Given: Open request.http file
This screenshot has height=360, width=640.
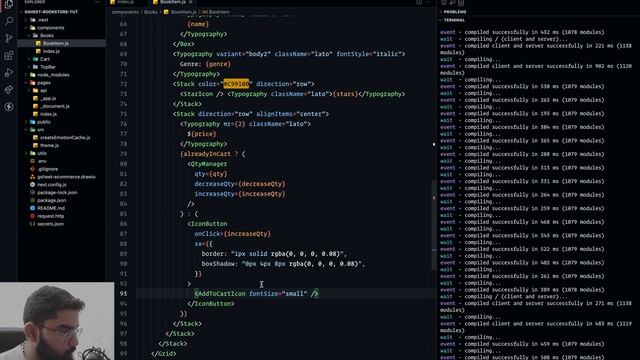Looking at the screenshot, I should [x=51, y=216].
